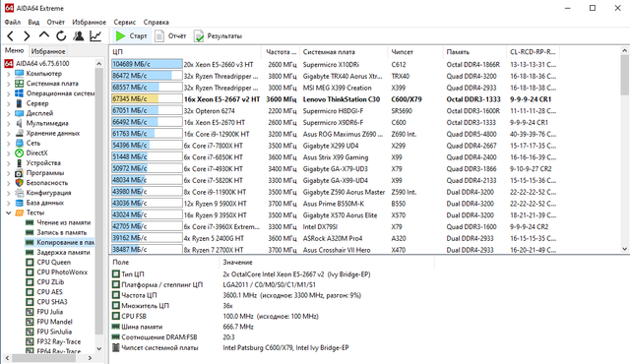Sort by Системная плата column header
The height and width of the screenshot is (364, 630).
click(x=344, y=52)
